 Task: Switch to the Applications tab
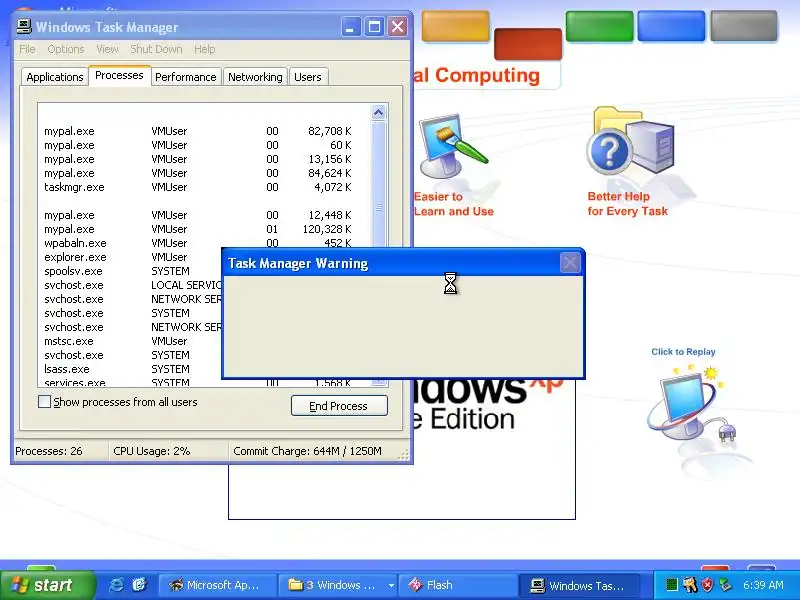[55, 77]
